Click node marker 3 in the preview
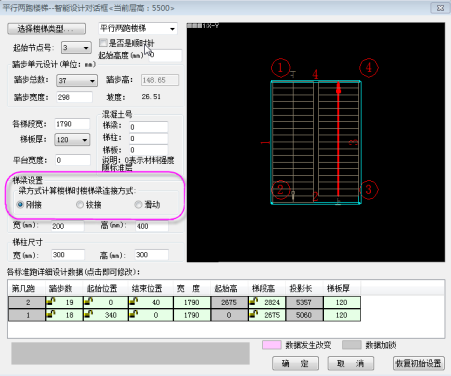The image size is (451, 376). point(369,190)
